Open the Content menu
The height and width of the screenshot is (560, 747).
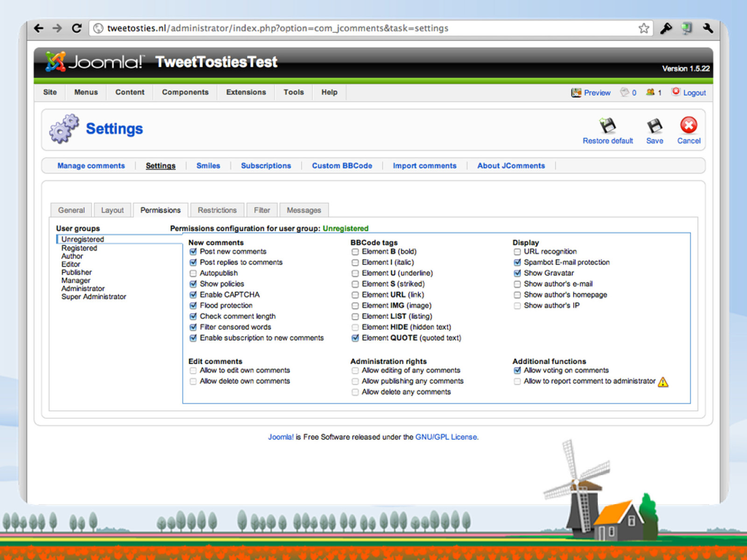point(130,92)
